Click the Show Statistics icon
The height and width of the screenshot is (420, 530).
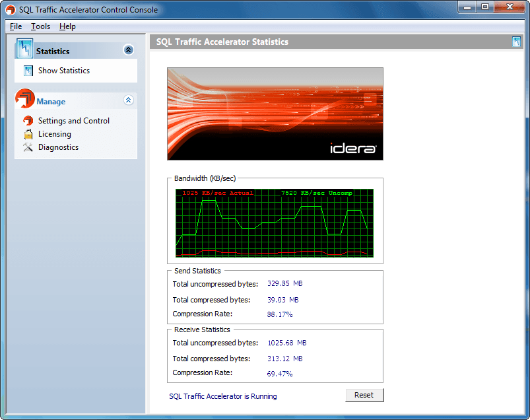point(28,71)
